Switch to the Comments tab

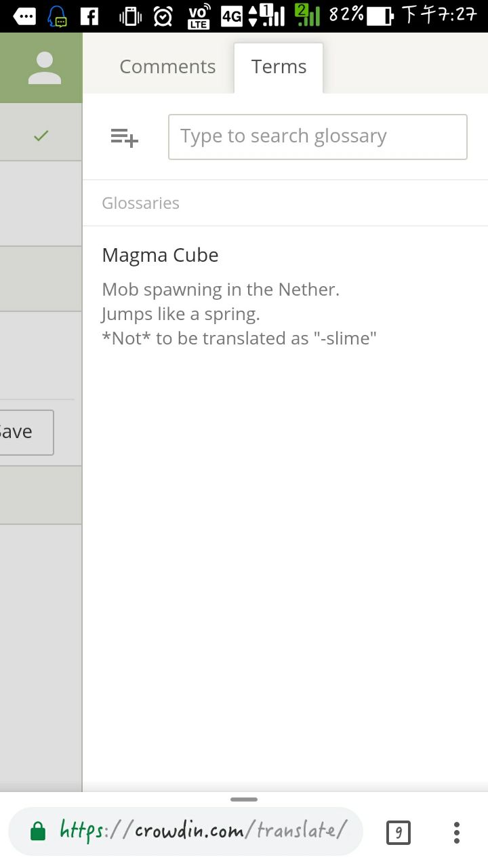167,67
